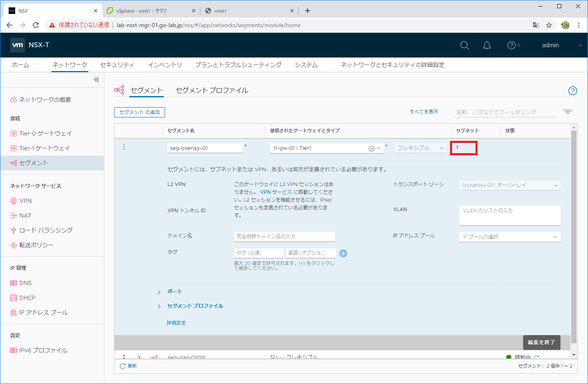Click すべてを表示 link
Viewport: 588px width, 384px height.
[x=424, y=112]
